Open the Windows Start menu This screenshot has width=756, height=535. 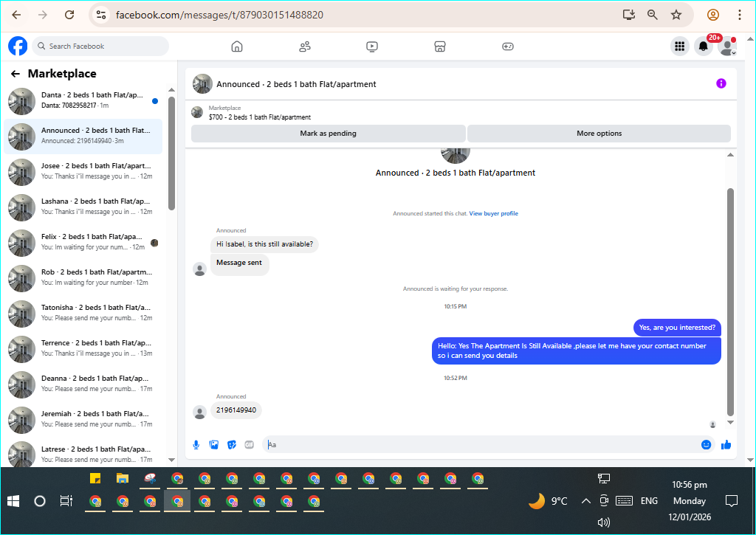click(x=13, y=501)
